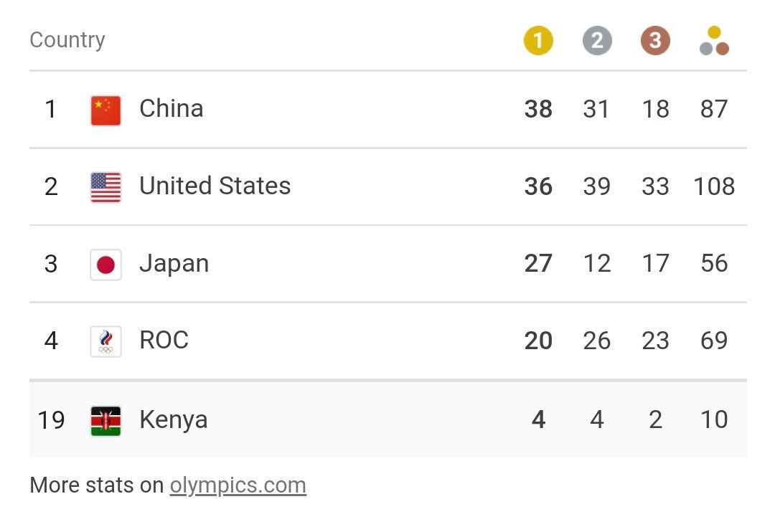
Task: Click the United States flag icon
Action: coord(105,187)
